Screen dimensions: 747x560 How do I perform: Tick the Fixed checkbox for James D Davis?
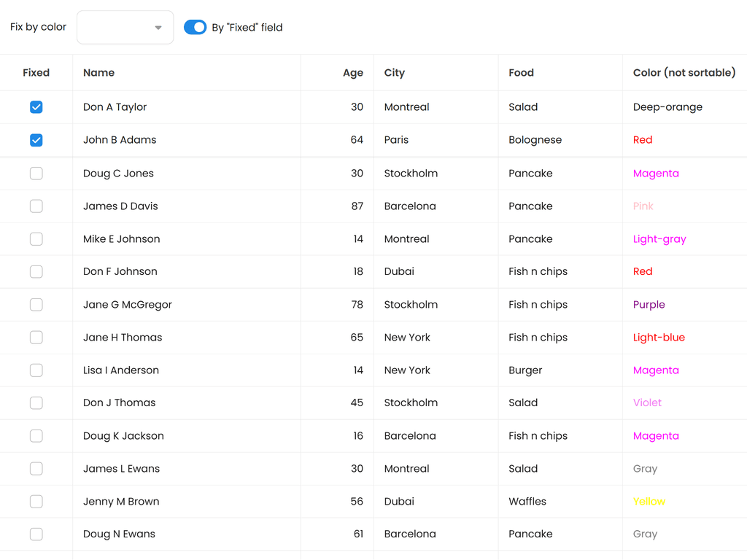coord(36,206)
